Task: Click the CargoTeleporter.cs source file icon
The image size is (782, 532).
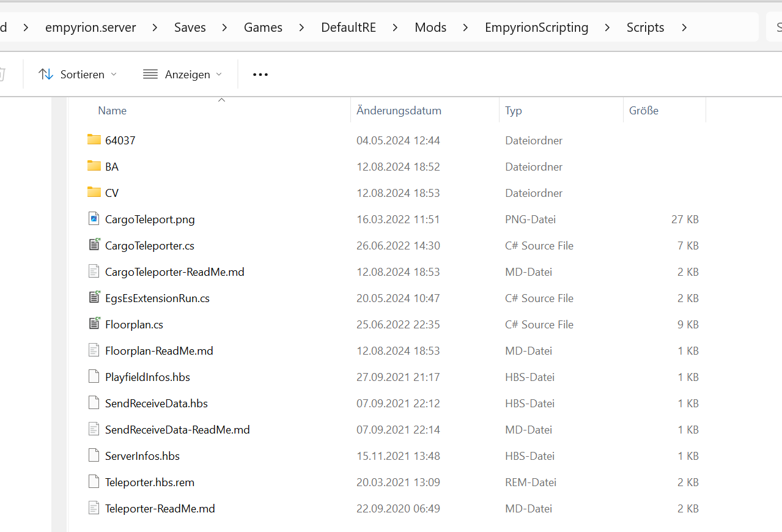Action: [94, 245]
